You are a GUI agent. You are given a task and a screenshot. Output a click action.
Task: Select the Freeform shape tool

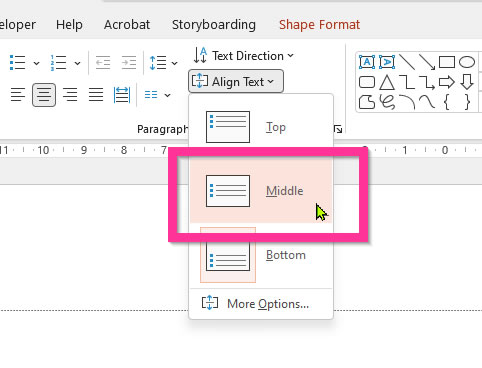click(x=367, y=102)
